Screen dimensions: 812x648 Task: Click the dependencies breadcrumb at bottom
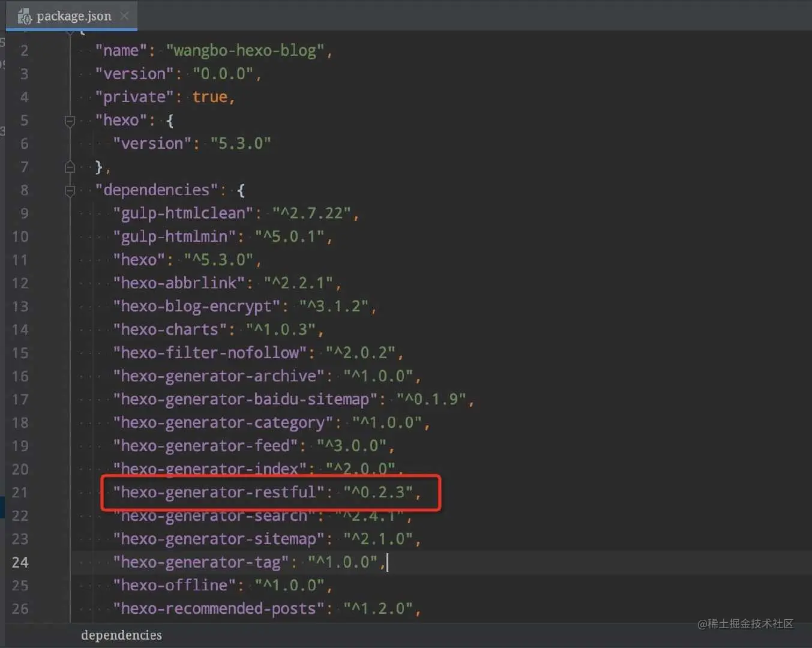coord(121,635)
